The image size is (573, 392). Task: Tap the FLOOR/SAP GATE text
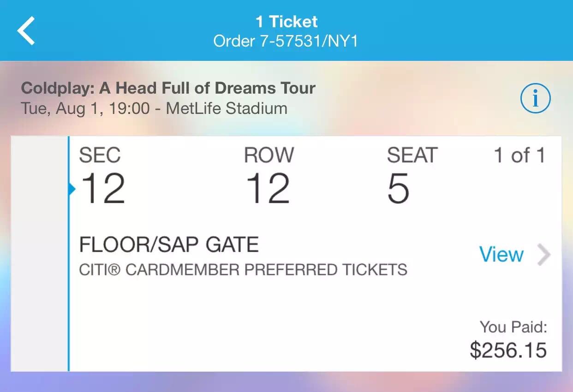click(x=169, y=245)
